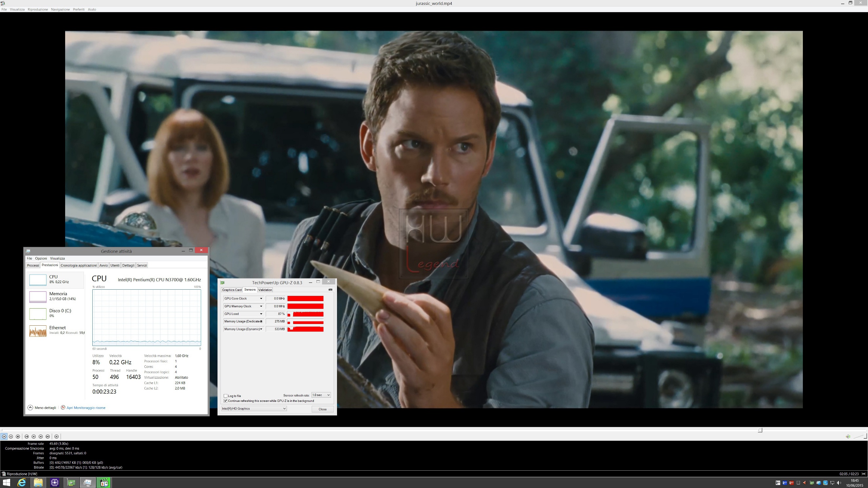Switch to the Processi tab

pyautogui.click(x=33, y=265)
